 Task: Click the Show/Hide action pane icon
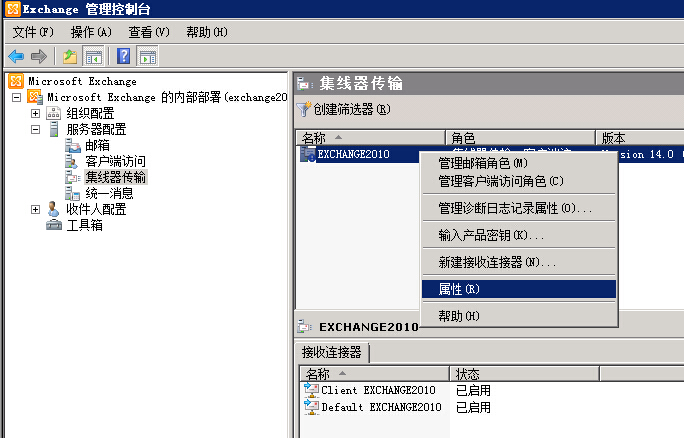click(147, 56)
